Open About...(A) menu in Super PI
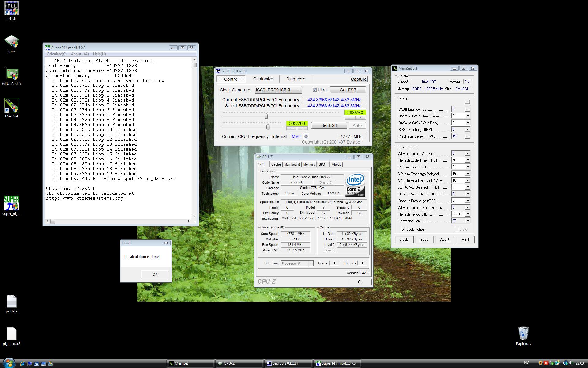588x368 pixels. [80, 54]
